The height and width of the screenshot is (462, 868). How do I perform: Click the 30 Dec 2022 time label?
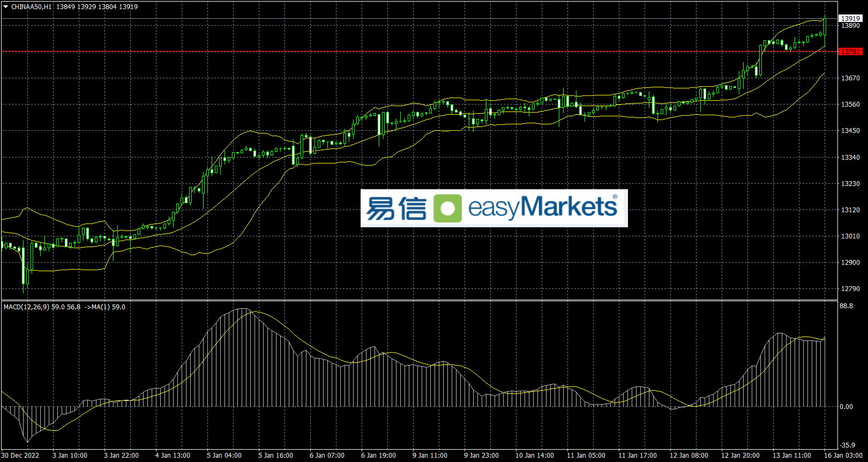[x=20, y=456]
